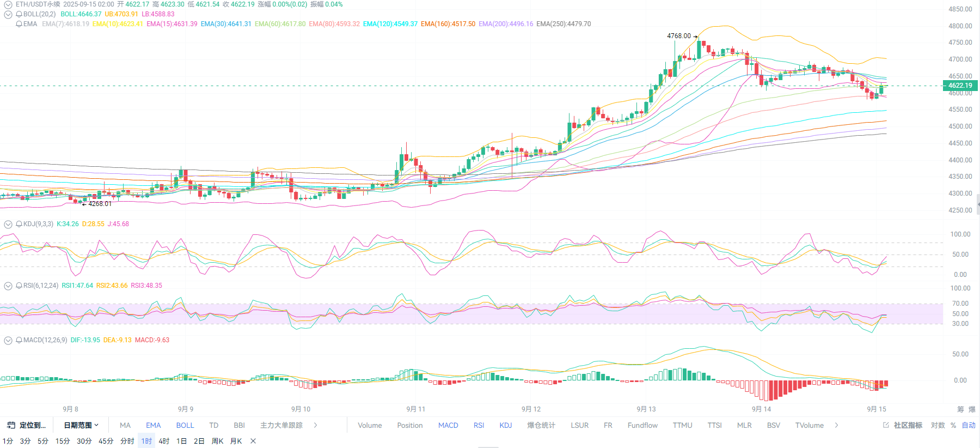Click the right-edge panel collapse handle

tap(978, 204)
